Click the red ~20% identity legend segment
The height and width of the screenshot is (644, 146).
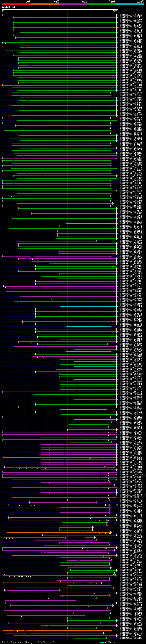tap(16, 4)
